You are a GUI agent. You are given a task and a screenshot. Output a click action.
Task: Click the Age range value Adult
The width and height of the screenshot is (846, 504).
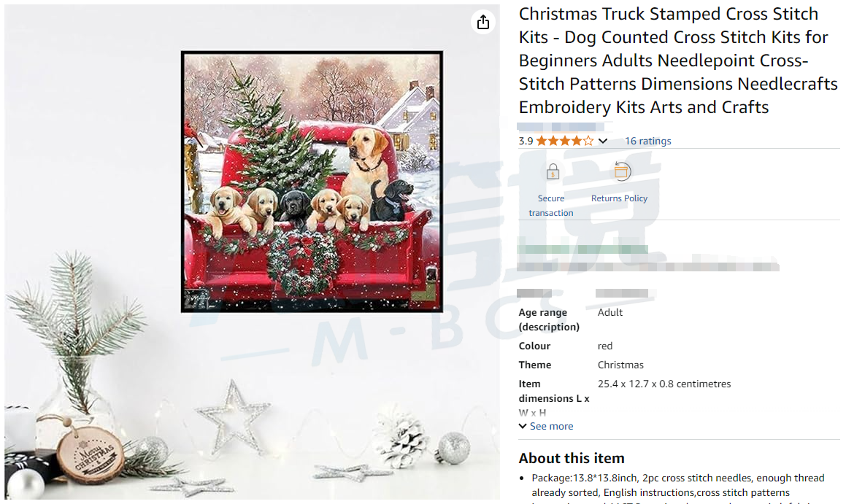(609, 313)
